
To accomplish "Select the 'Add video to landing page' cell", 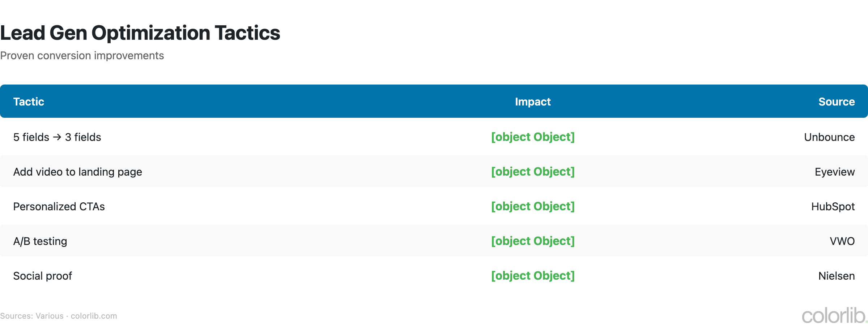I will (77, 172).
